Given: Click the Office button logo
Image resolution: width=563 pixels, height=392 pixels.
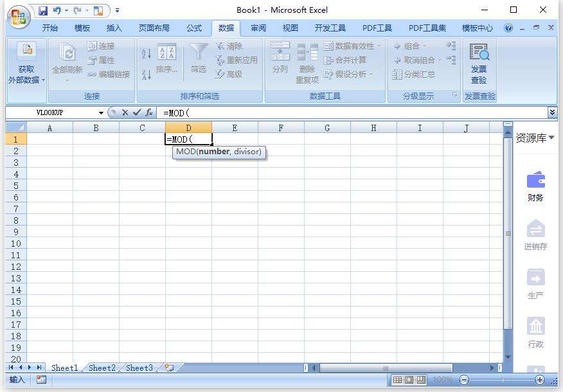Looking at the screenshot, I should pos(19,17).
